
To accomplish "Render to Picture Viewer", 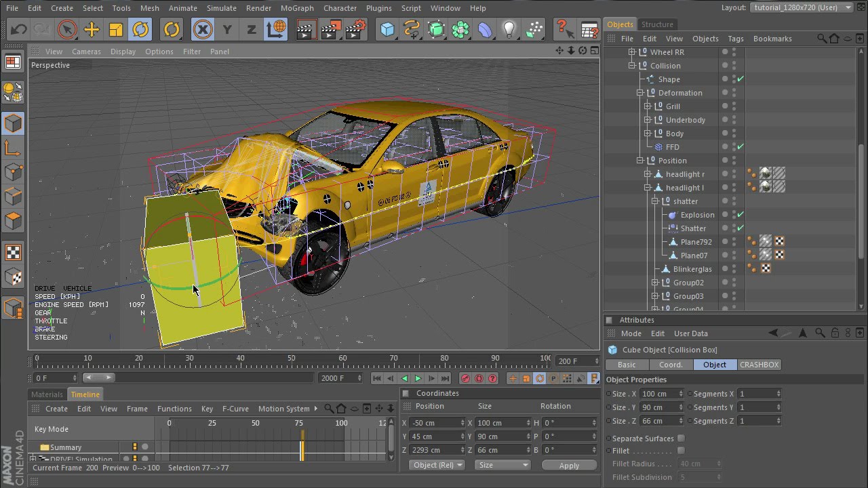I will click(331, 29).
